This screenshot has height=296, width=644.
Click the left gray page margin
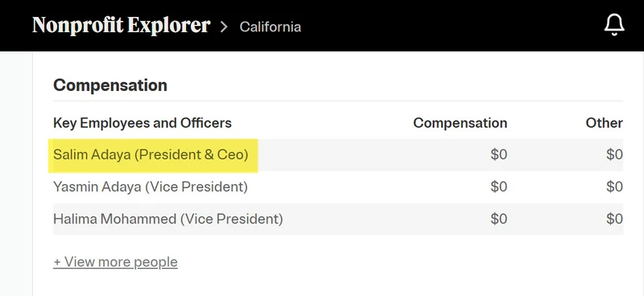click(16, 174)
